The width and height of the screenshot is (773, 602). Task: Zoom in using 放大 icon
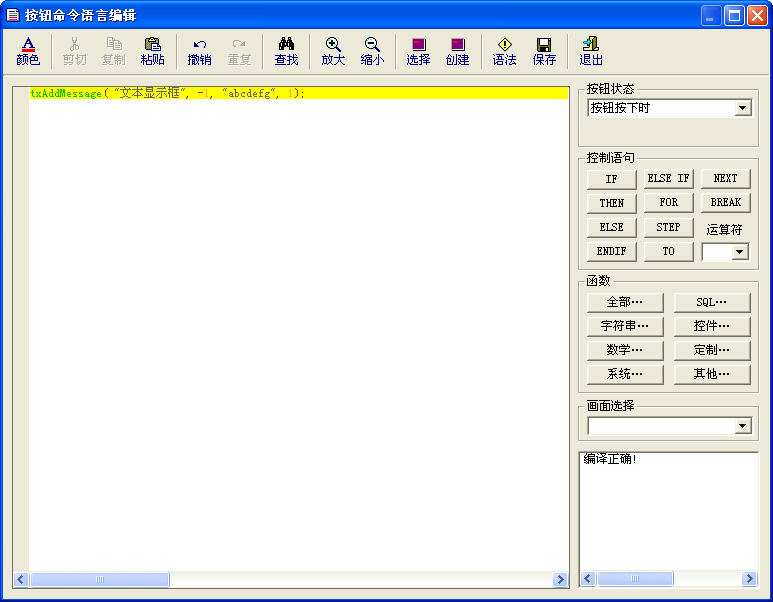(x=333, y=51)
